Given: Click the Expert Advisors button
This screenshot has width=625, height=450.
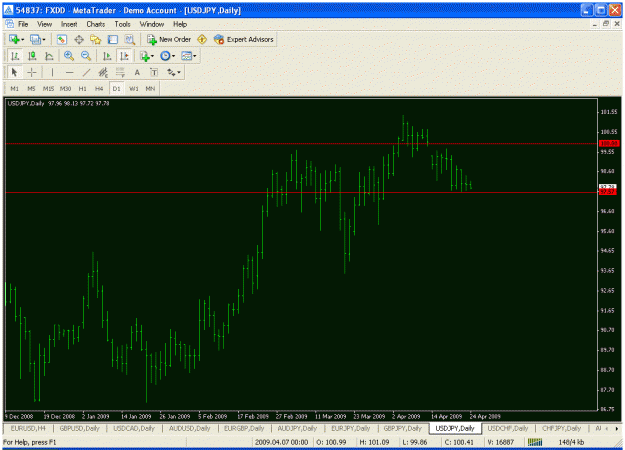Looking at the screenshot, I should click(x=244, y=39).
